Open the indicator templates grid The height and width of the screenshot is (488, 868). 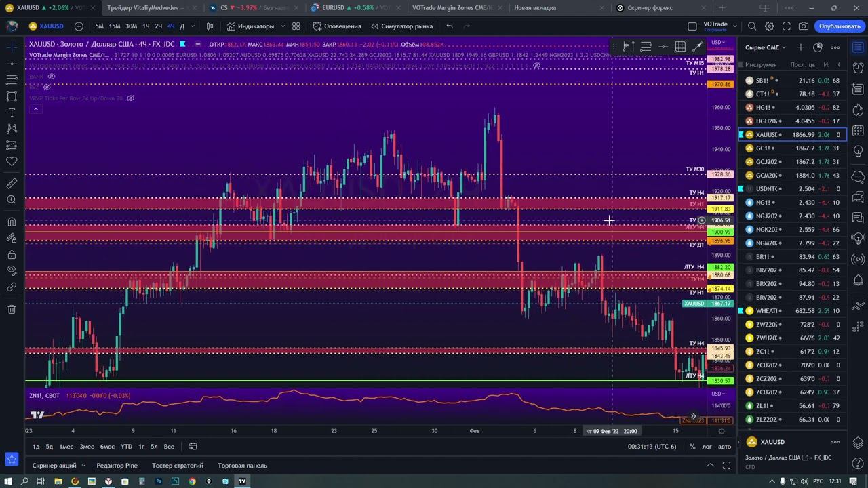(x=296, y=26)
